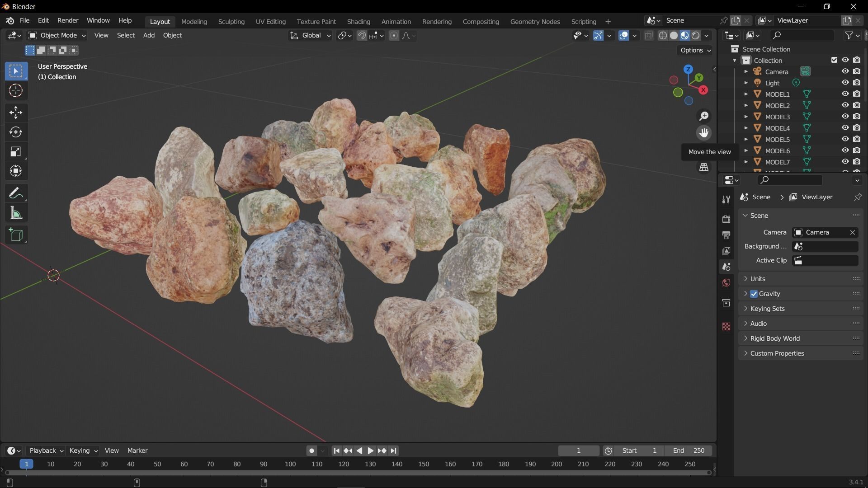Open the Options dropdown

[695, 50]
